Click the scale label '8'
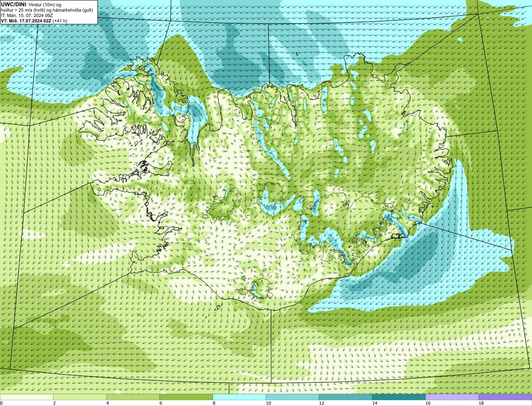 [x=214, y=403]
